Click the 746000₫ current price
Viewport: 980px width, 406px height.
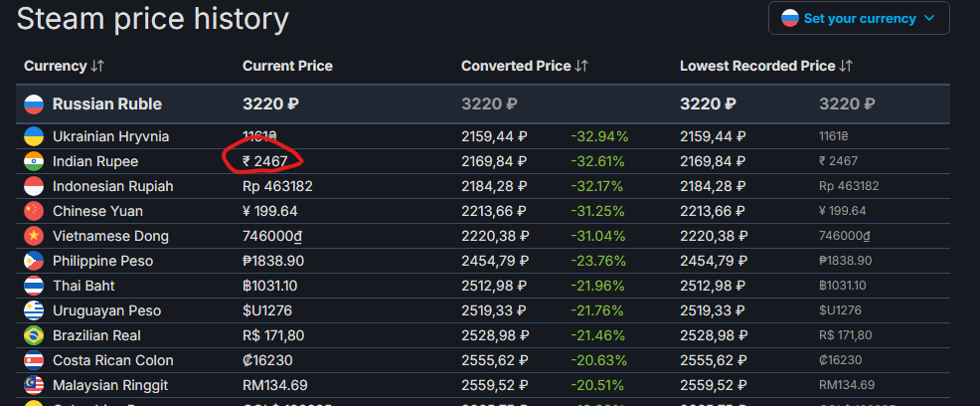pyautogui.click(x=273, y=236)
